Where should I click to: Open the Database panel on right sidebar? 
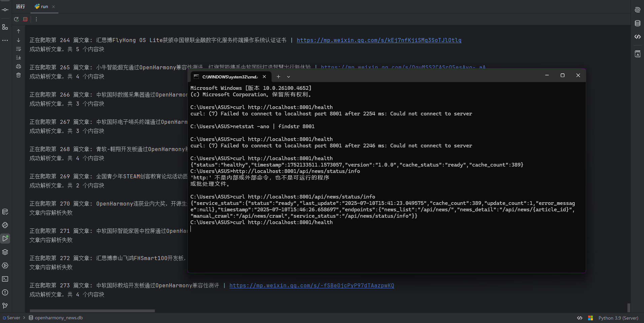pos(637,23)
